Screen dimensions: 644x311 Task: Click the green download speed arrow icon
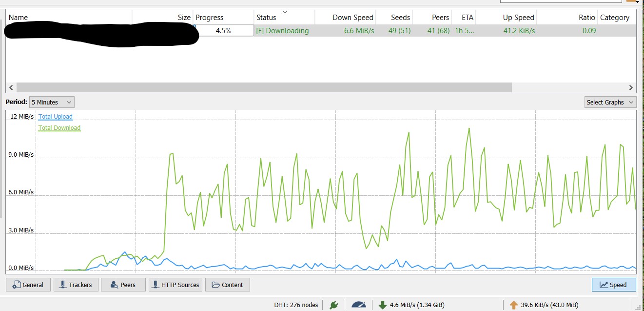click(x=383, y=305)
